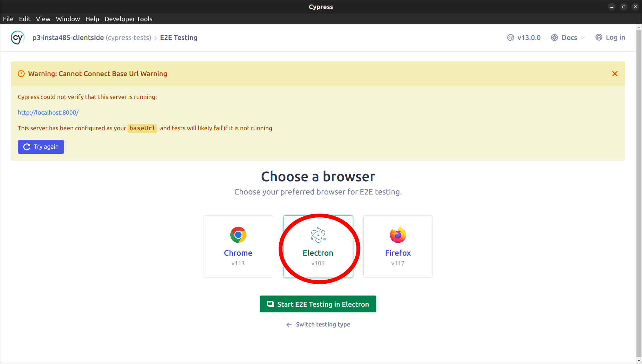
Task: Click the Cypress logo icon
Action: click(17, 38)
